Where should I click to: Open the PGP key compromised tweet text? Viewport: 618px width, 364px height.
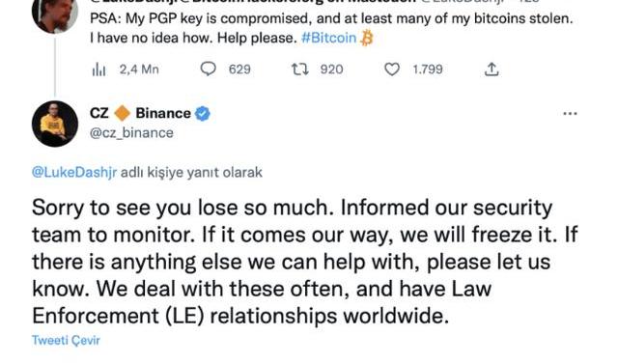331,28
